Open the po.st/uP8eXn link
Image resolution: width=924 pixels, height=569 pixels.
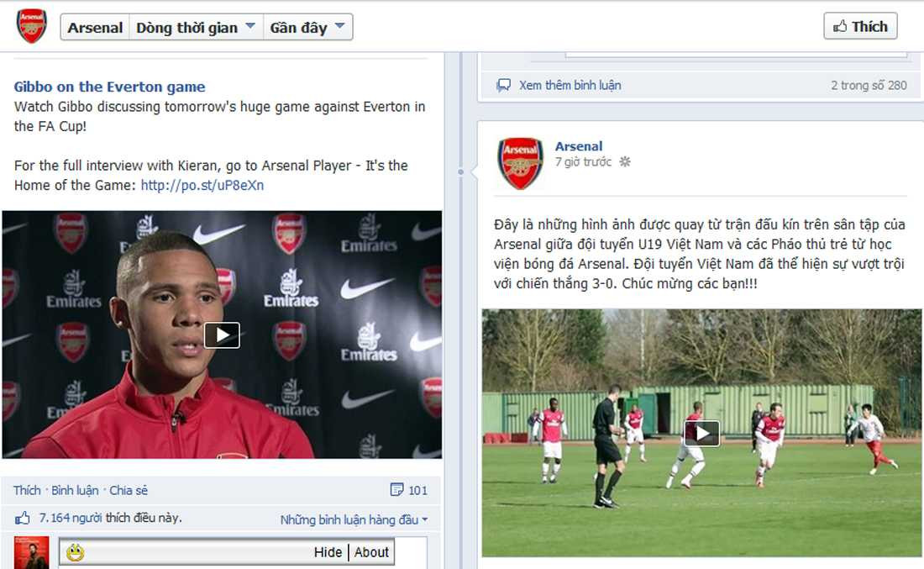pos(202,185)
